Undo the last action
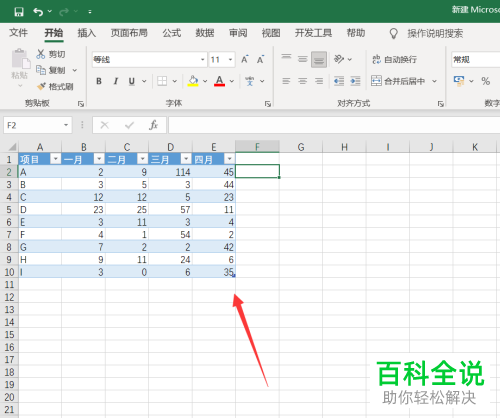 point(38,12)
